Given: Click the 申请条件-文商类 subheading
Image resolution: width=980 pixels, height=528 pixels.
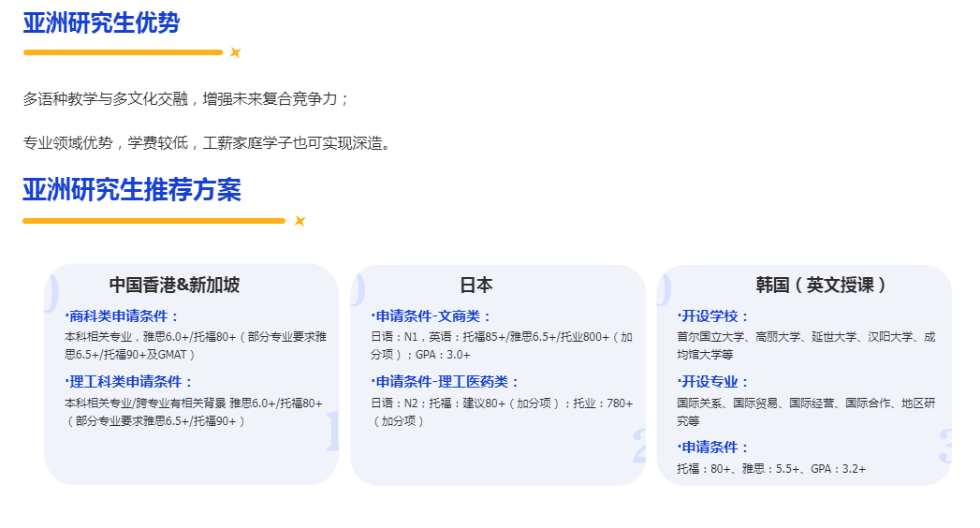Looking at the screenshot, I should point(431,316).
